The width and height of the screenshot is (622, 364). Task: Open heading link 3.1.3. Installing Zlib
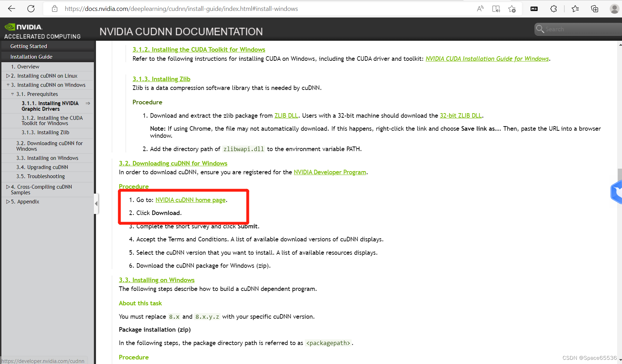point(161,79)
